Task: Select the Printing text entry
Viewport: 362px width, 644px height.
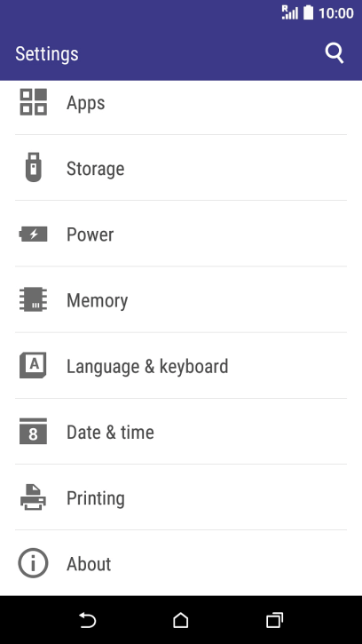Action: 96,498
